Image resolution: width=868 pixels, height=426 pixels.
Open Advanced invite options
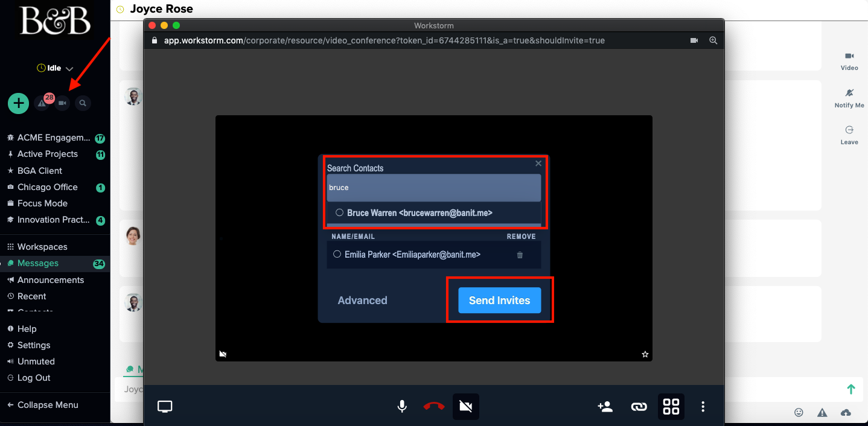pos(362,300)
